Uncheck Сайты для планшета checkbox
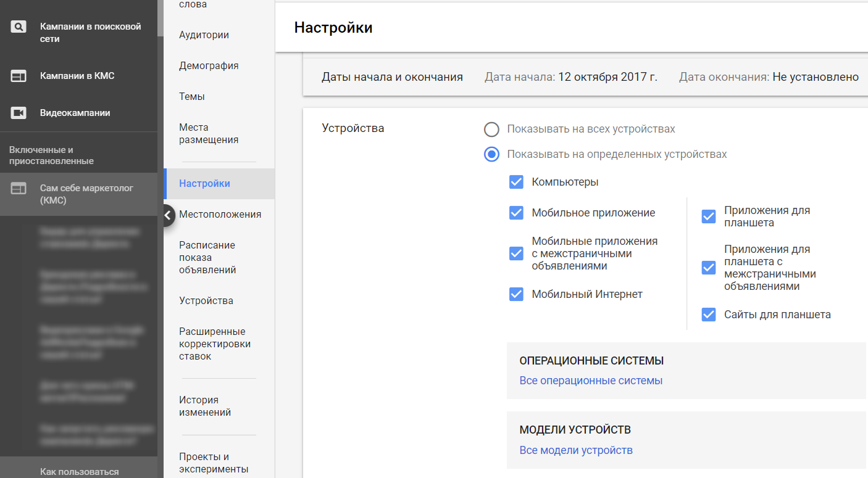The width and height of the screenshot is (868, 478). [x=708, y=315]
